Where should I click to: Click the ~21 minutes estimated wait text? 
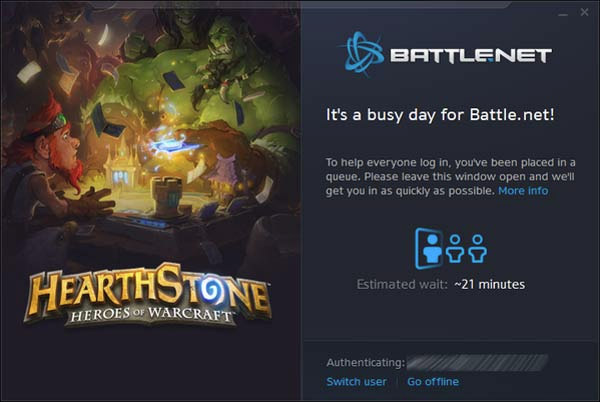click(x=489, y=284)
